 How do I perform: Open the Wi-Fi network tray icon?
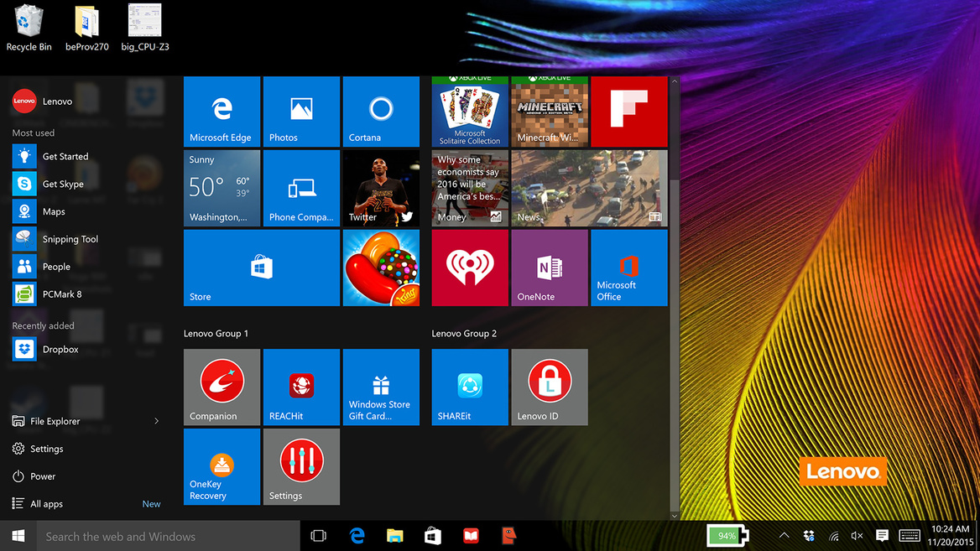coord(834,536)
